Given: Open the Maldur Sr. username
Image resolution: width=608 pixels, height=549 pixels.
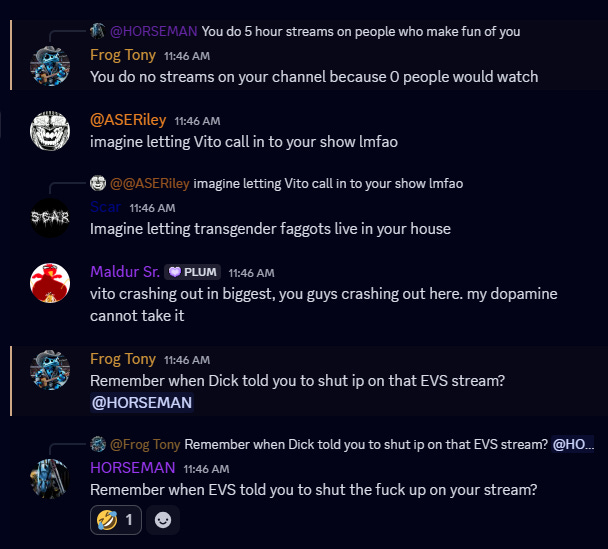Looking at the screenshot, I should 125,272.
